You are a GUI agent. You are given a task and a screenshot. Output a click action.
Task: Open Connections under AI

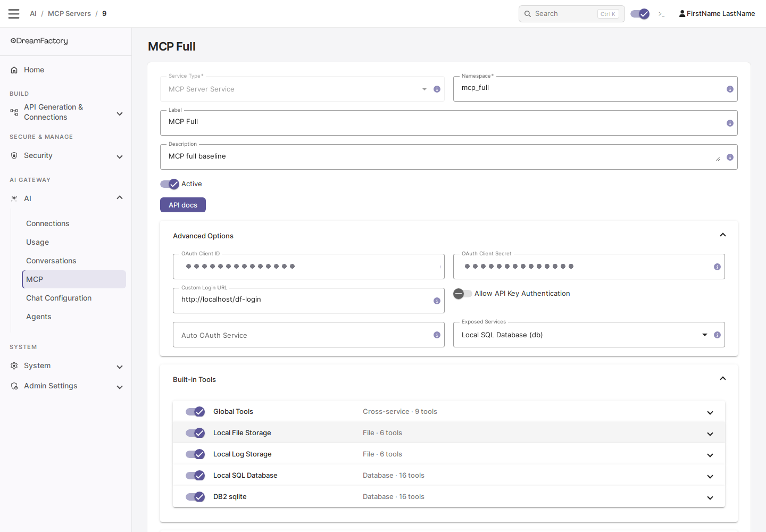74,223
